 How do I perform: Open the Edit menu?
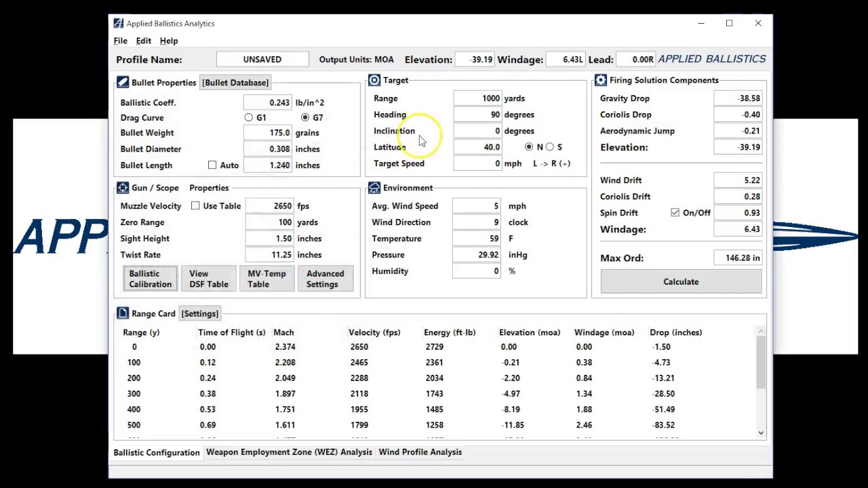coord(143,41)
